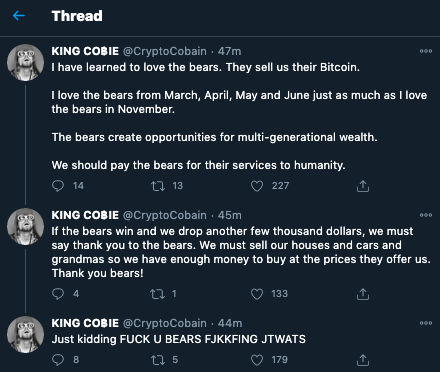Share the 45m tweet

click(363, 294)
